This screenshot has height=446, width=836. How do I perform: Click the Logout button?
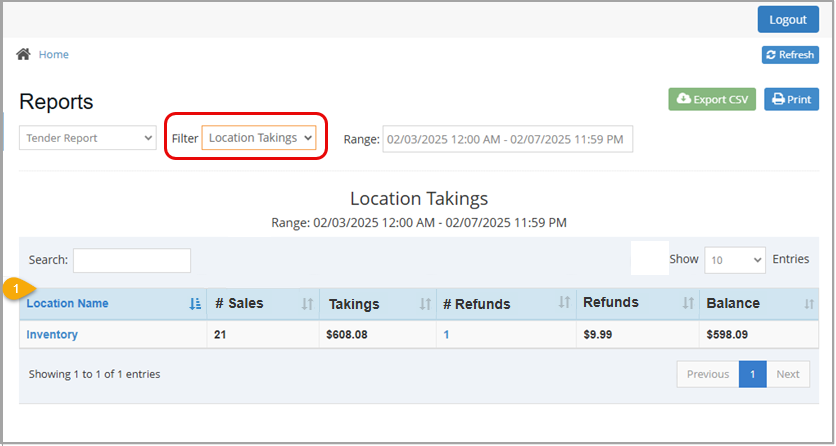pyautogui.click(x=788, y=20)
